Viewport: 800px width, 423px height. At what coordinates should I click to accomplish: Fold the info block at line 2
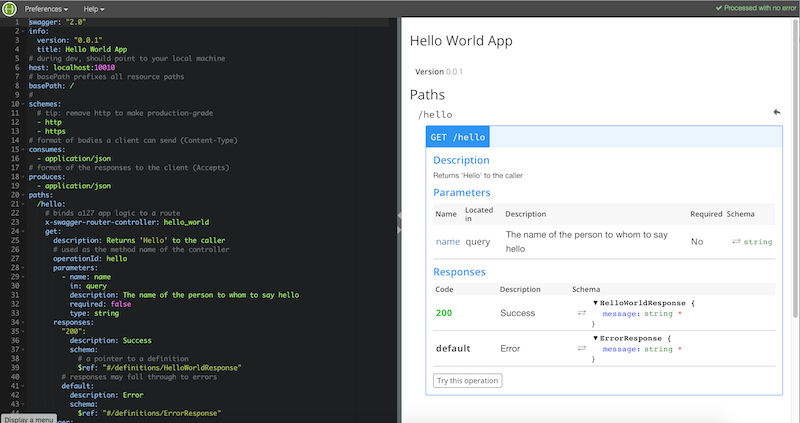(23, 31)
